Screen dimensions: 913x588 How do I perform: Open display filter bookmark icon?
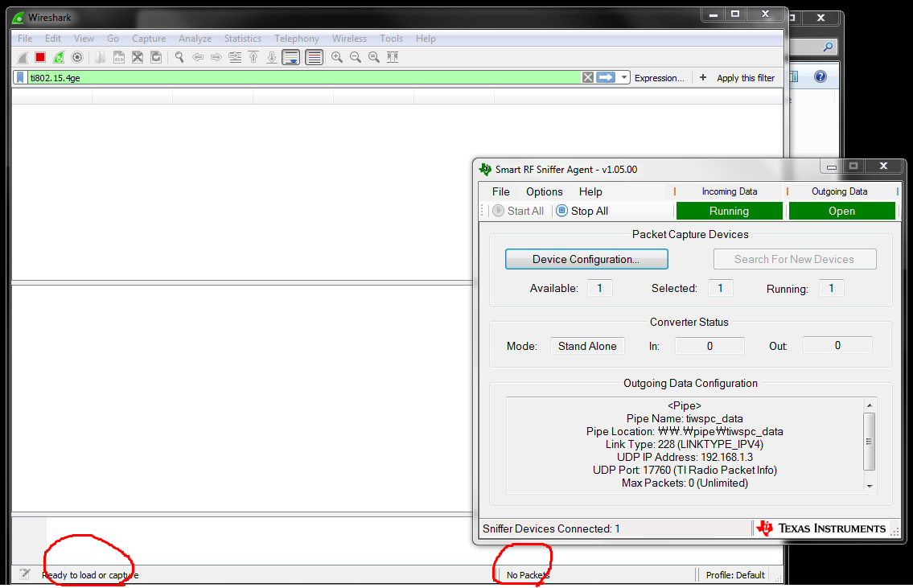click(20, 77)
